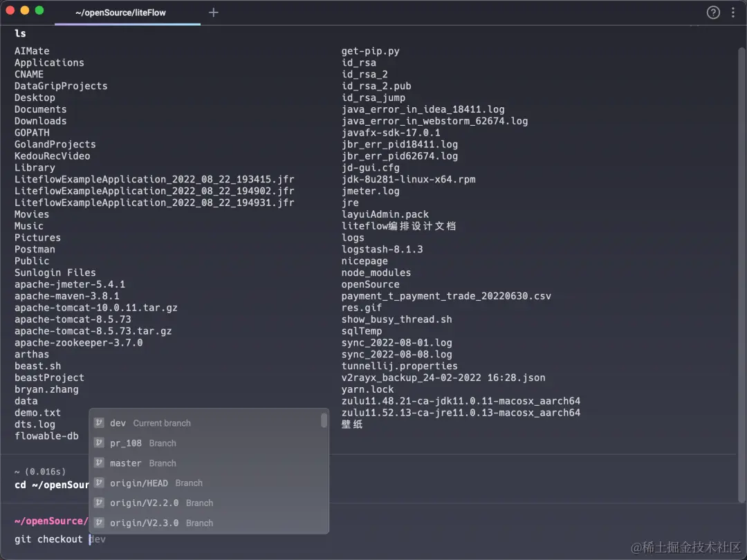
Task: Click apache-tomcat-10.0.11.tar.gz file name
Action: pos(95,308)
